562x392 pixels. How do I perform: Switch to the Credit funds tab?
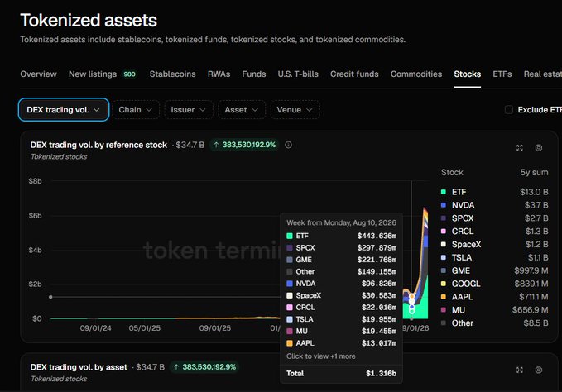coord(354,74)
